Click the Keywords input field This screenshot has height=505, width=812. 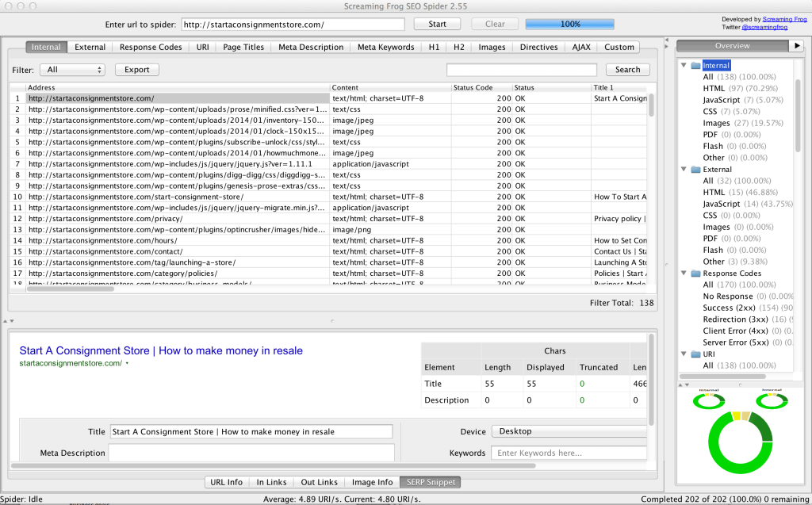[569, 453]
